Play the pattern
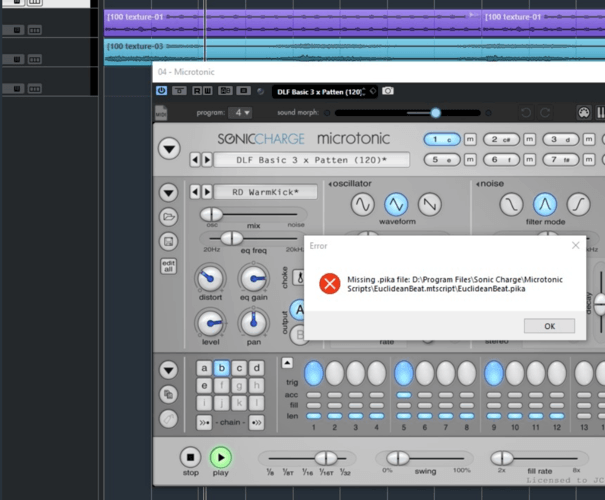605x500 pixels. [x=220, y=457]
